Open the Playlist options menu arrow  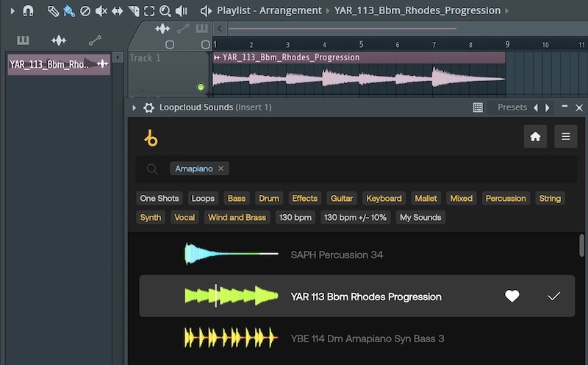(x=12, y=11)
